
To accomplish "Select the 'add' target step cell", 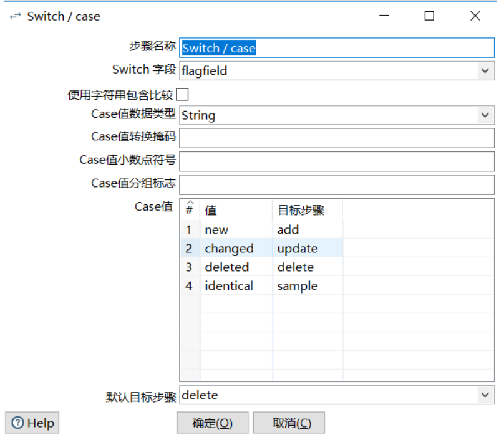I will coord(308,229).
